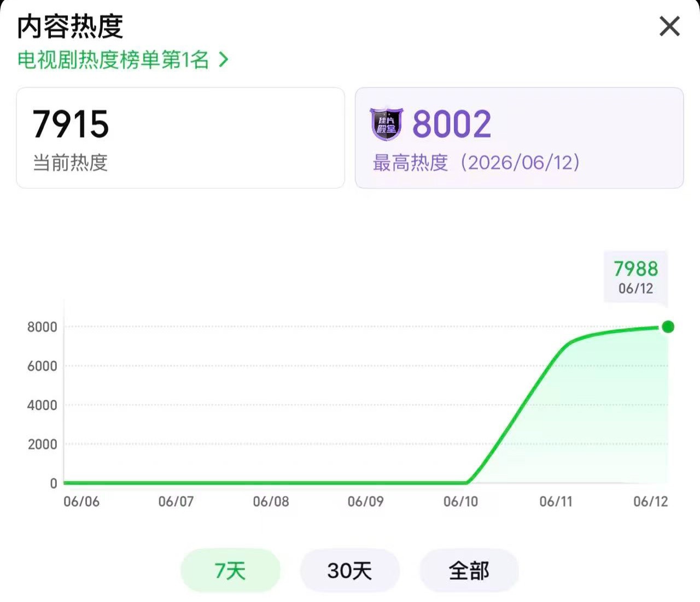This screenshot has width=700, height=602.
Task: Click the 06/11 x-axis date label
Action: 556,501
